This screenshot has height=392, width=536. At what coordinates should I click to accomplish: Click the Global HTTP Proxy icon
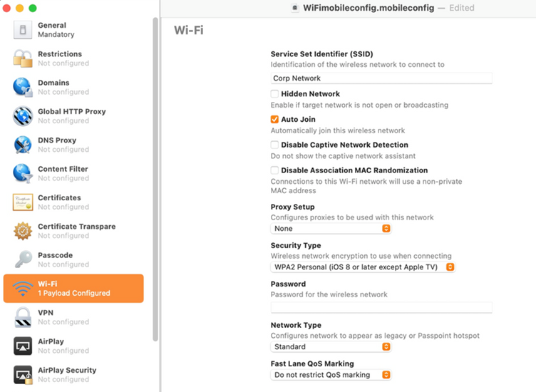coord(23,116)
